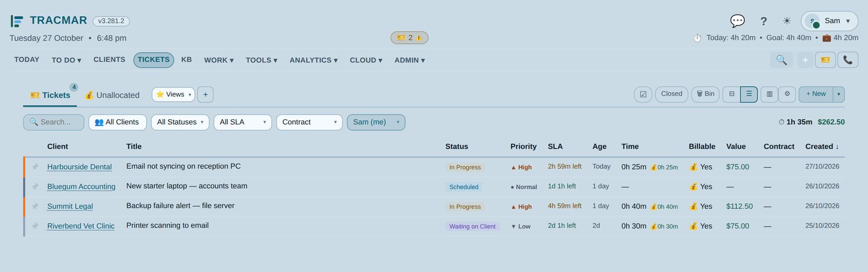Open the column layout icon
The image size is (868, 272).
(769, 94)
